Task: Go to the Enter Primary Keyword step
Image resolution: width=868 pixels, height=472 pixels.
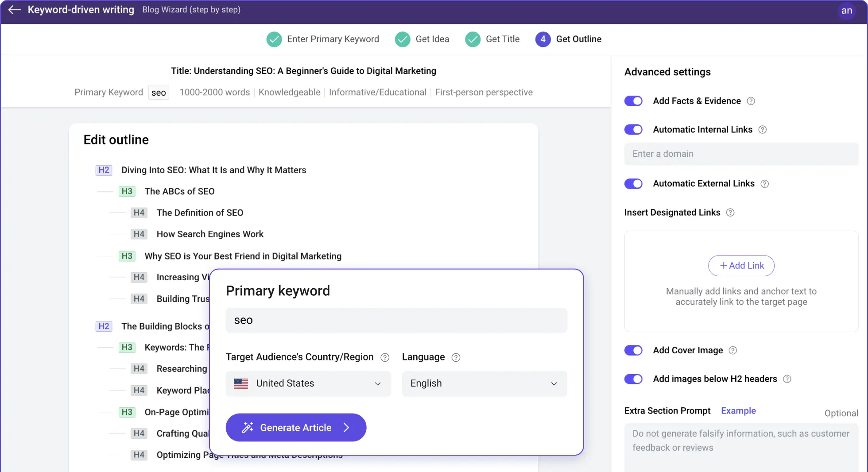Action: tap(323, 39)
